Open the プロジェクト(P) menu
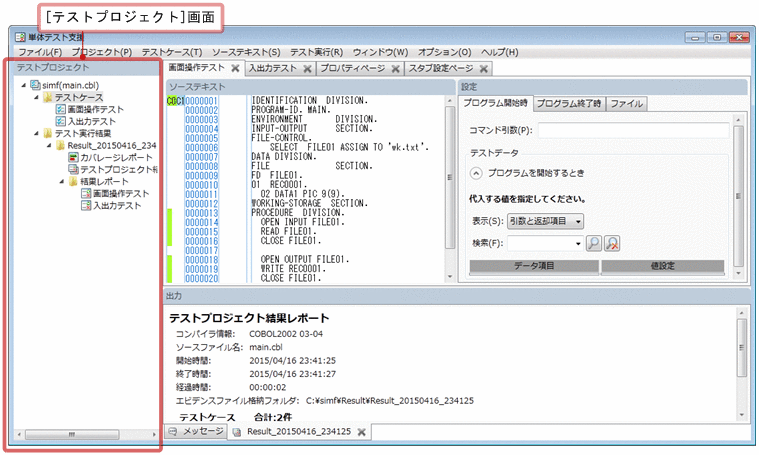The height and width of the screenshot is (455, 759). click(102, 52)
